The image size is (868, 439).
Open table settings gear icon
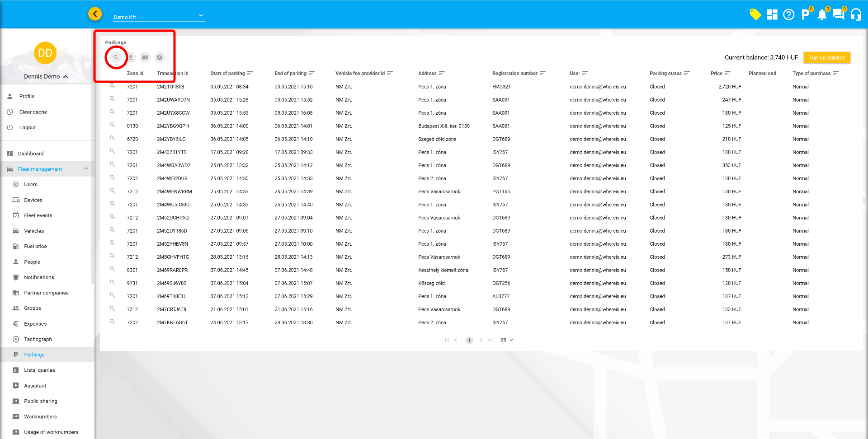[x=160, y=57]
